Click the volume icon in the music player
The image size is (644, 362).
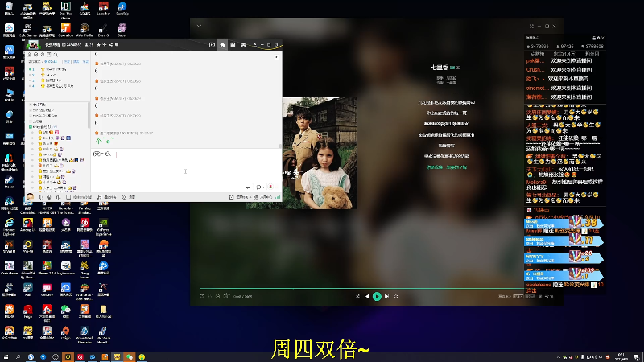point(396,296)
